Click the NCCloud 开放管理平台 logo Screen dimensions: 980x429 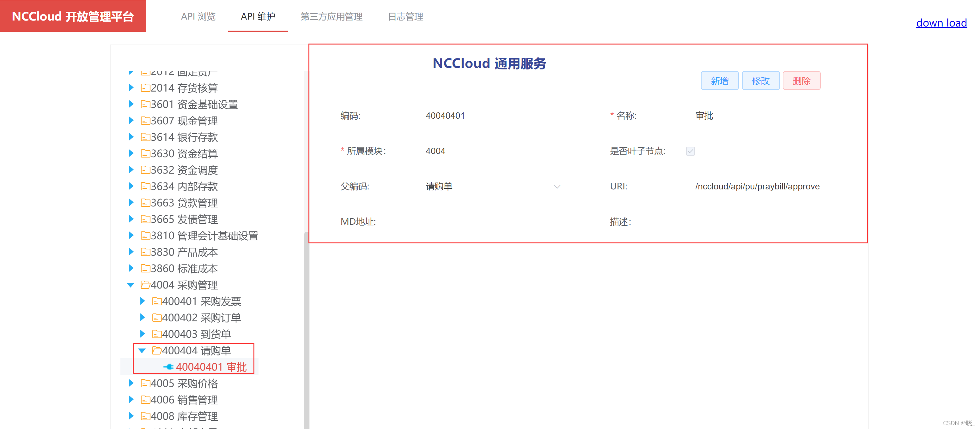pyautogui.click(x=73, y=16)
